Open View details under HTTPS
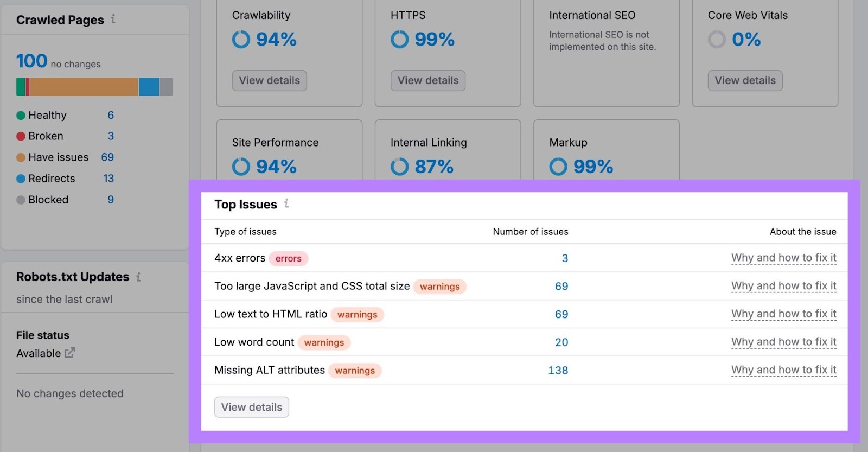This screenshot has height=452, width=868. [x=427, y=80]
